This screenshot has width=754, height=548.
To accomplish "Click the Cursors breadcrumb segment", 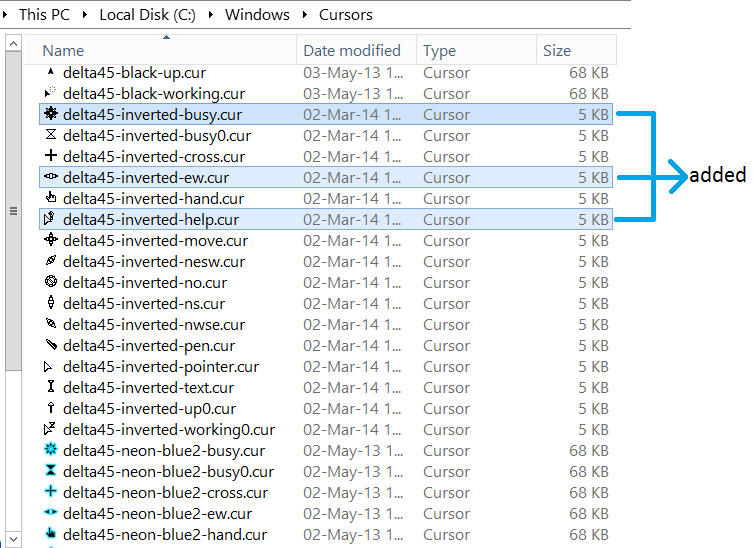I will [x=346, y=14].
